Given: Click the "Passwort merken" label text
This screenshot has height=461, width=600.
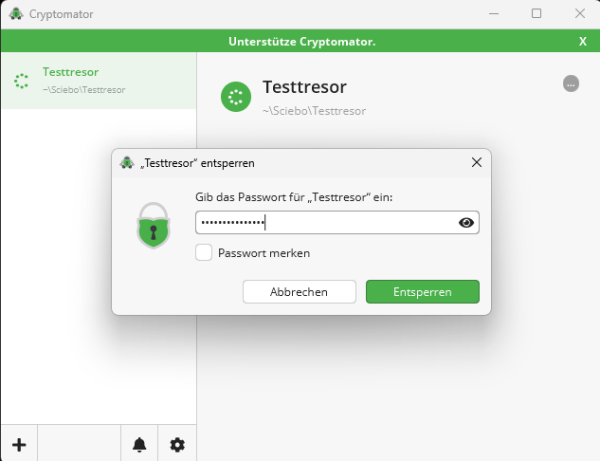Looking at the screenshot, I should (264, 253).
